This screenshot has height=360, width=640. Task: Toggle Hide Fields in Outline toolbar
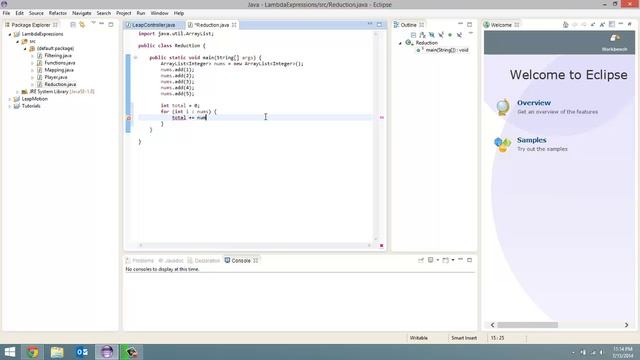(x=432, y=35)
